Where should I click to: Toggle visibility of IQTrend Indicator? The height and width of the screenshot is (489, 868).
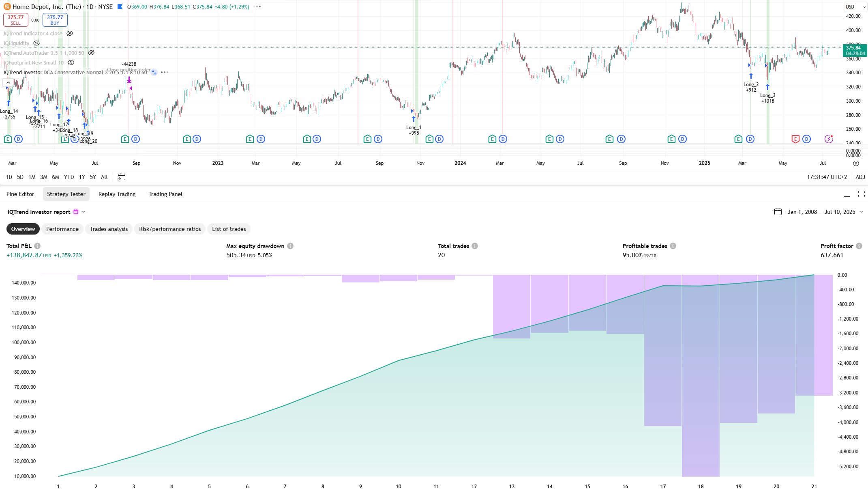click(x=70, y=34)
